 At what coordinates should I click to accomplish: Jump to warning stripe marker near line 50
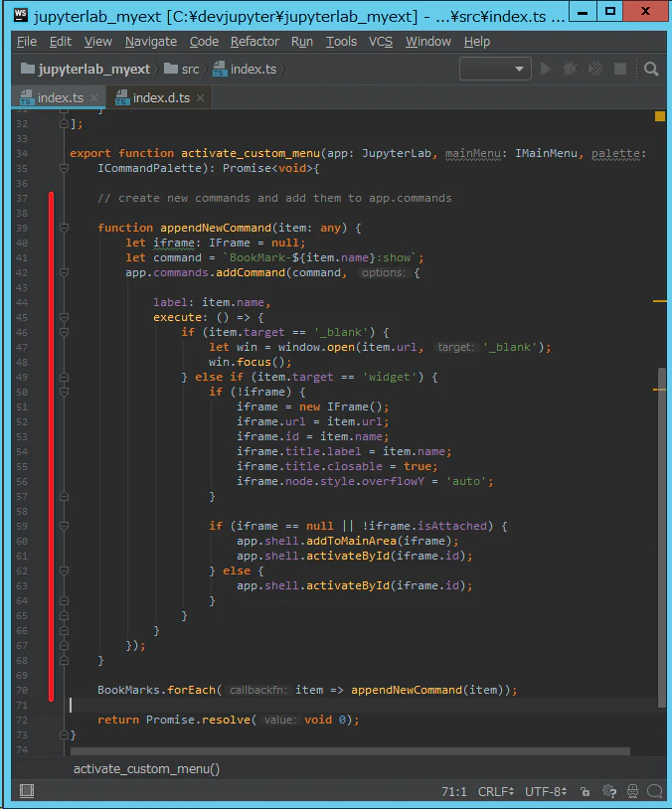pos(660,390)
